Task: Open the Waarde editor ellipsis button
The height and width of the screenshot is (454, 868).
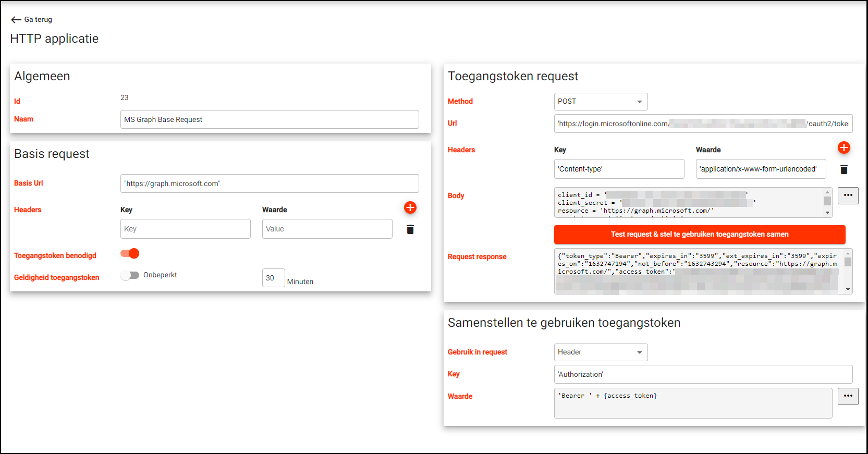Action: (x=848, y=396)
